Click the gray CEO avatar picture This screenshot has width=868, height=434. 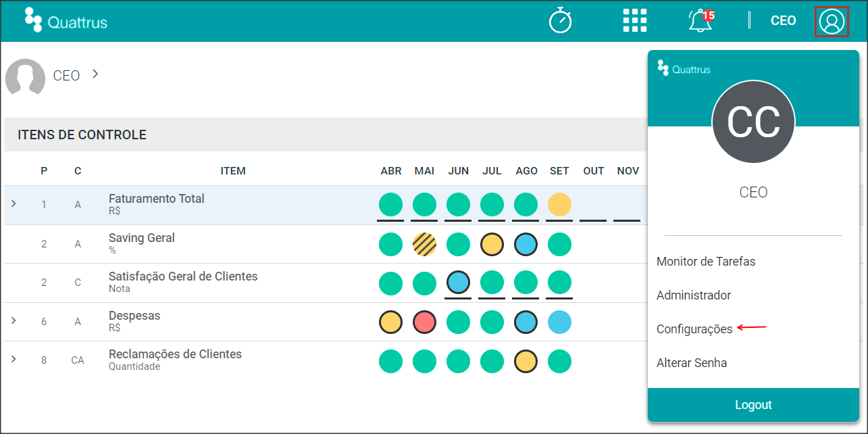coord(25,76)
